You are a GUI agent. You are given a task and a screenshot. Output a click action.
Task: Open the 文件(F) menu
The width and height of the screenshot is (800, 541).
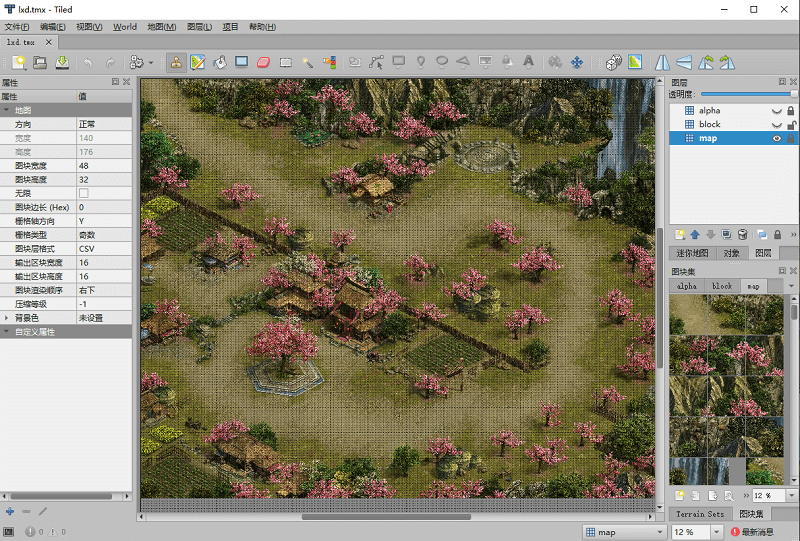pos(17,27)
